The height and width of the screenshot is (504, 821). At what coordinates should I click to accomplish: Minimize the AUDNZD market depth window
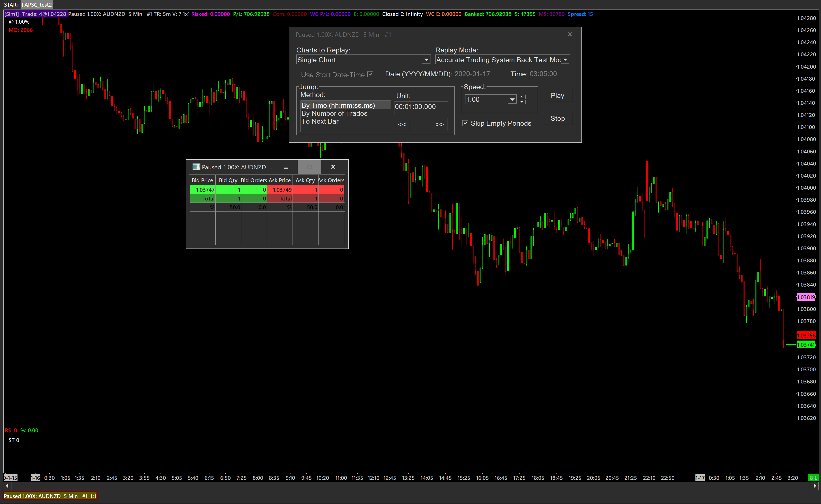[x=286, y=167]
